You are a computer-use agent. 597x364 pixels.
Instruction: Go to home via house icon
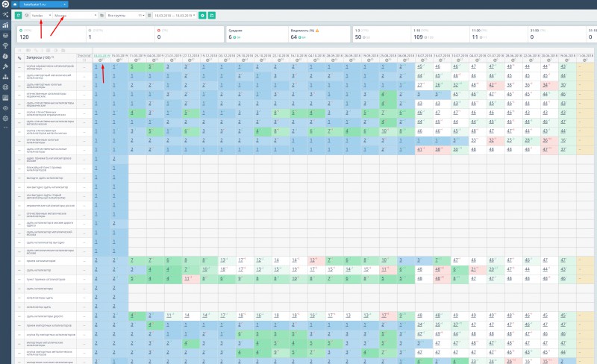(15, 4)
